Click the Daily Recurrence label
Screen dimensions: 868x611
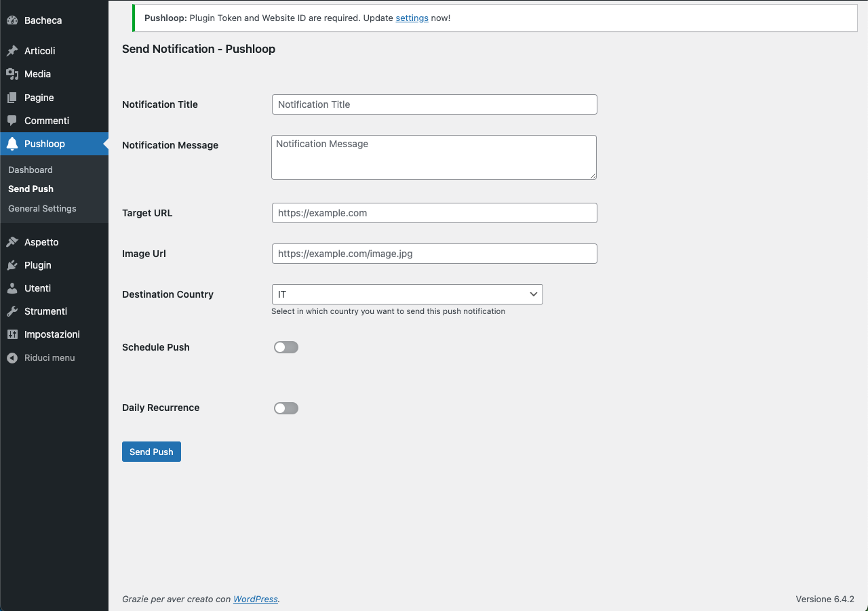[161, 408]
